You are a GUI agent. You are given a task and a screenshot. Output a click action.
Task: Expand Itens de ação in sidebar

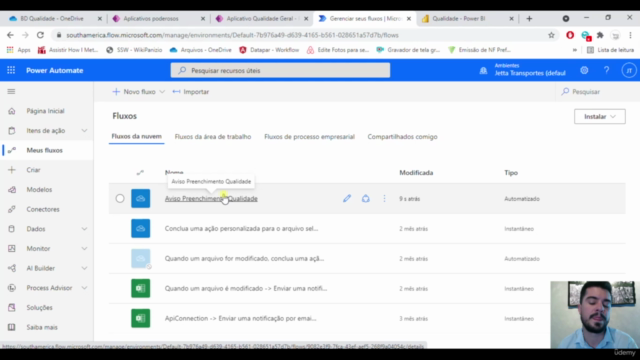[84, 131]
